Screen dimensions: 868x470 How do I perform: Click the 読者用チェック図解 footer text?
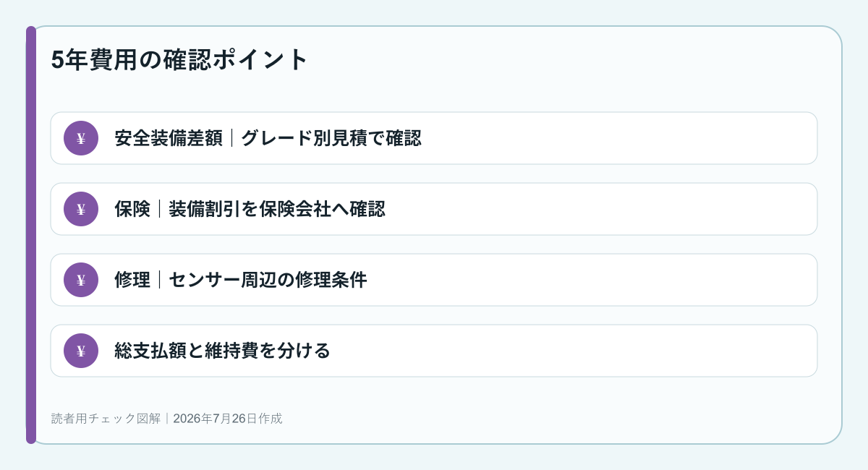coord(106,418)
